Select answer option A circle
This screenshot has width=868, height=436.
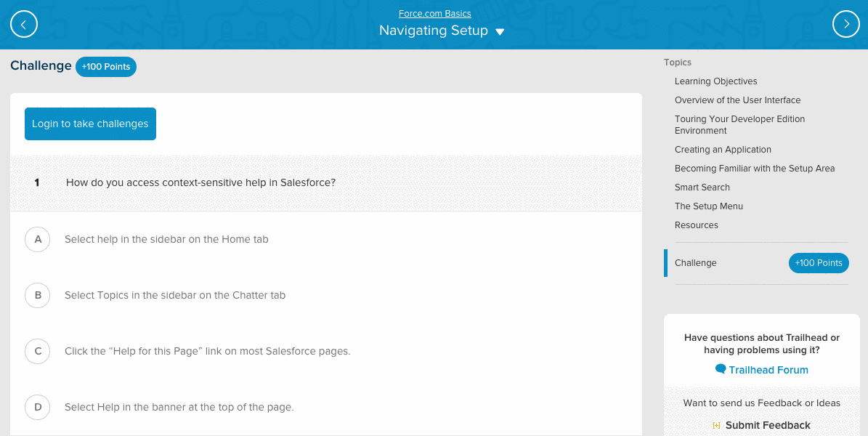tap(38, 239)
